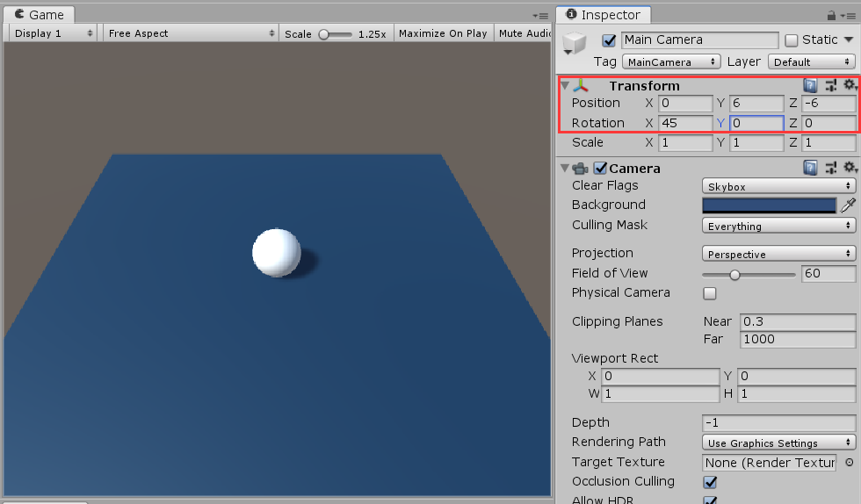Open the Game view panel options menu
Viewport: 861px width, 504px height.
click(x=540, y=16)
